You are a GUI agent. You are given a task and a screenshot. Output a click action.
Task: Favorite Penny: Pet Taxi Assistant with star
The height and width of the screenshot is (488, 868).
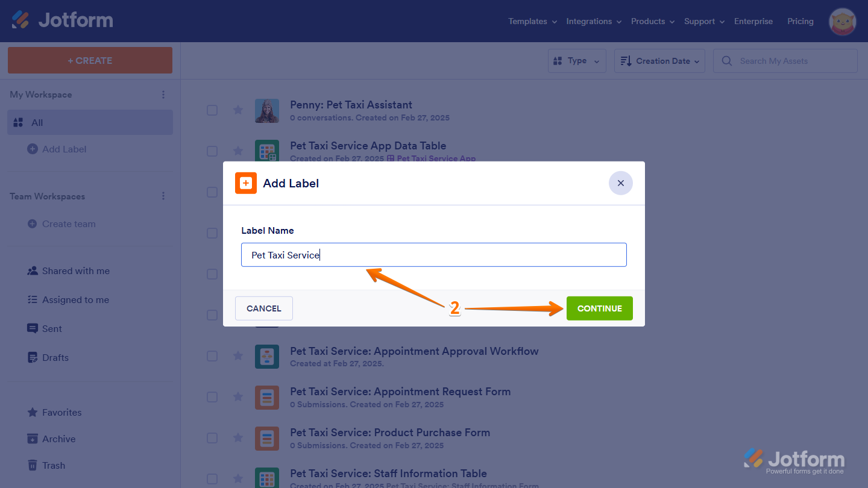click(x=238, y=110)
